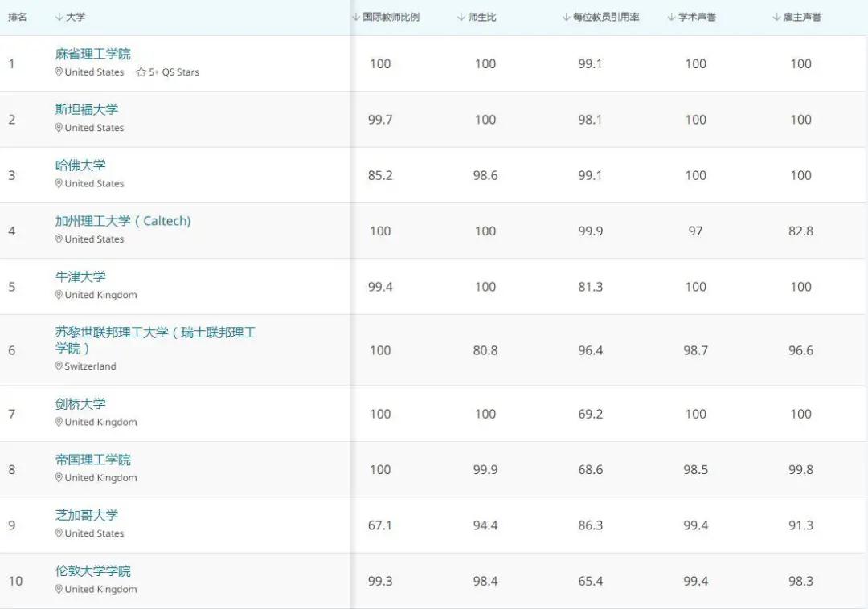
Task: Click sort arrow beside 雇主声誉
Action: (776, 17)
